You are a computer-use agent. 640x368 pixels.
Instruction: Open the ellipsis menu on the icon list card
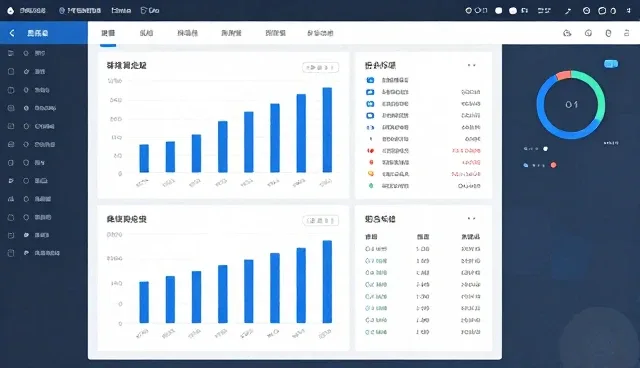pos(471,65)
